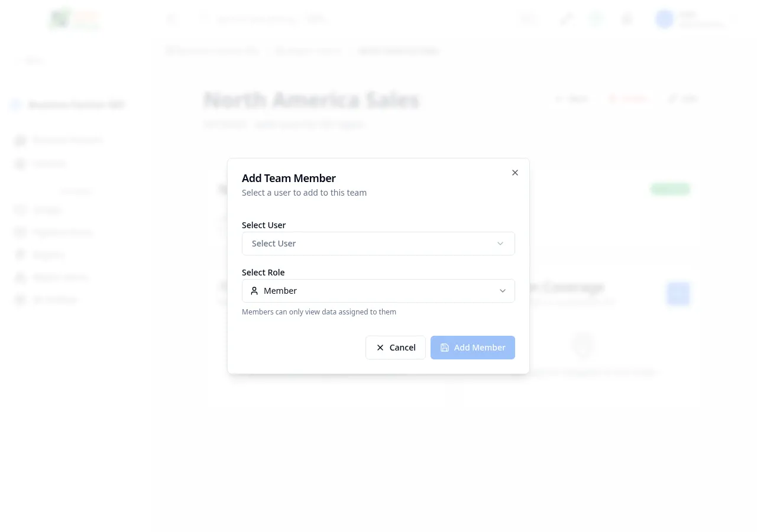Close the Add Team Member dialog
This screenshot has width=757, height=532.
515,173
